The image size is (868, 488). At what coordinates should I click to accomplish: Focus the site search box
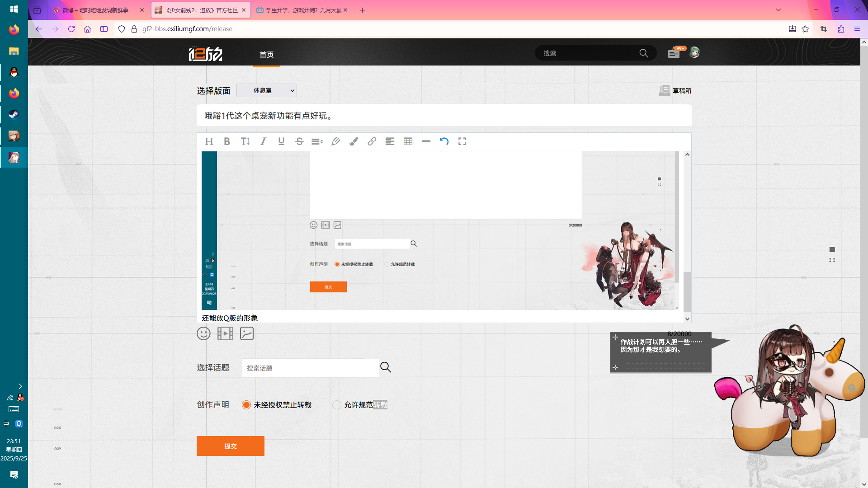point(595,53)
